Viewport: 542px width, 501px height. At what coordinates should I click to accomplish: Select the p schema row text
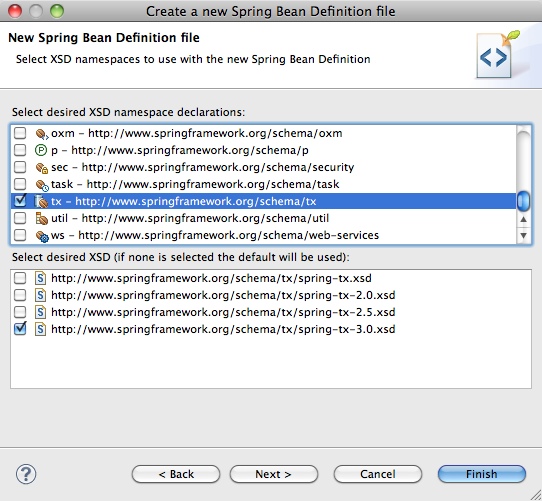tap(180, 150)
